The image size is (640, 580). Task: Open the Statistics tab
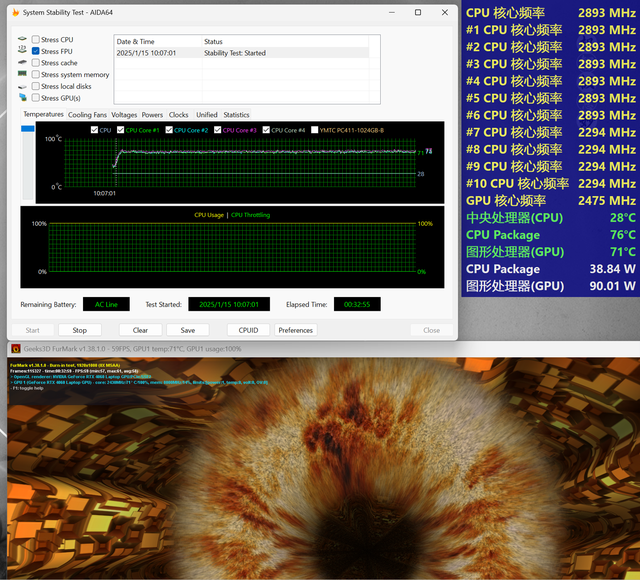(x=236, y=115)
